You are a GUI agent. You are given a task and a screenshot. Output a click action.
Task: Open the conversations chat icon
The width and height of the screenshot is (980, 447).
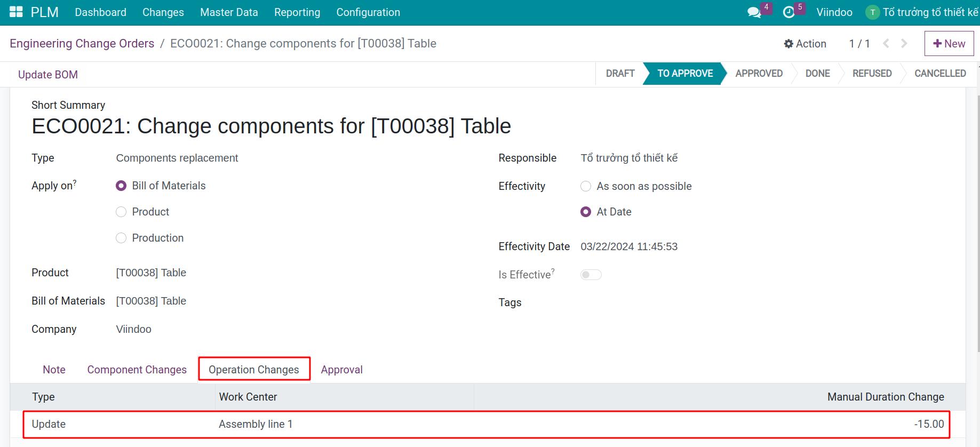[x=754, y=12]
